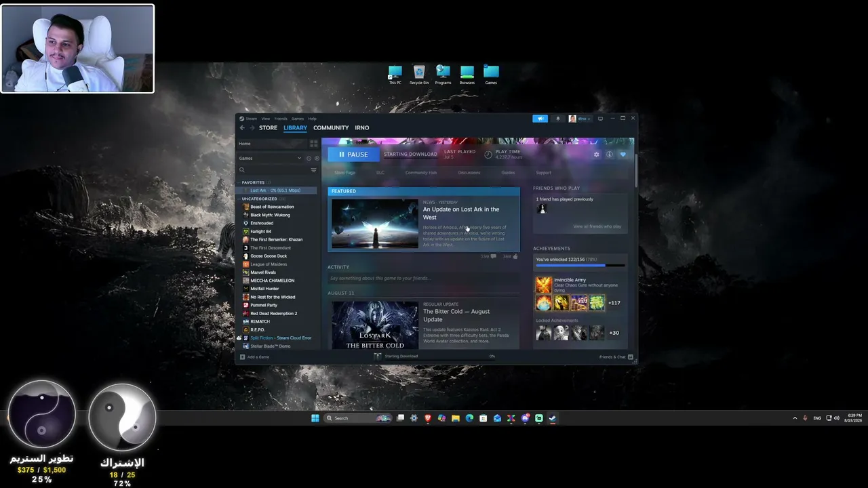Select Lost Ark under Favorites

tap(275, 190)
